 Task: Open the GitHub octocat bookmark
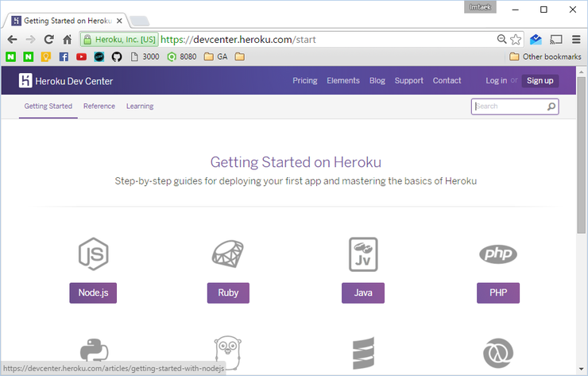coord(117,56)
